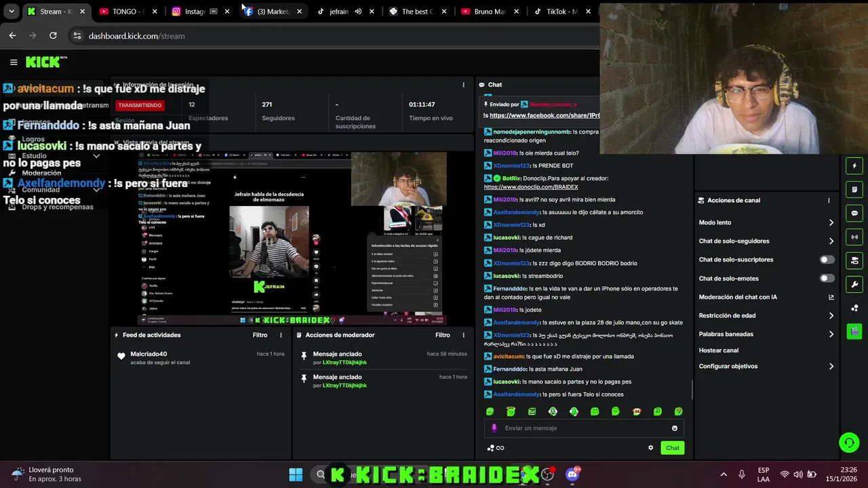Select the notes panel sidebar icon

point(854,189)
